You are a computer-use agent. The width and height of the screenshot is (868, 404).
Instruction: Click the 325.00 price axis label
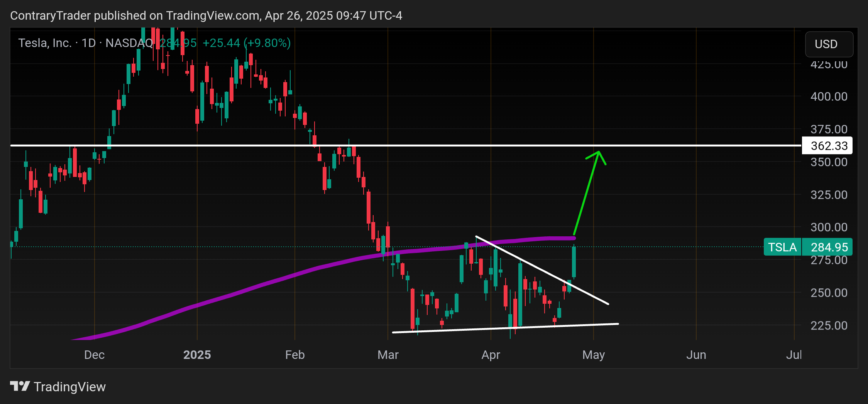(829, 195)
